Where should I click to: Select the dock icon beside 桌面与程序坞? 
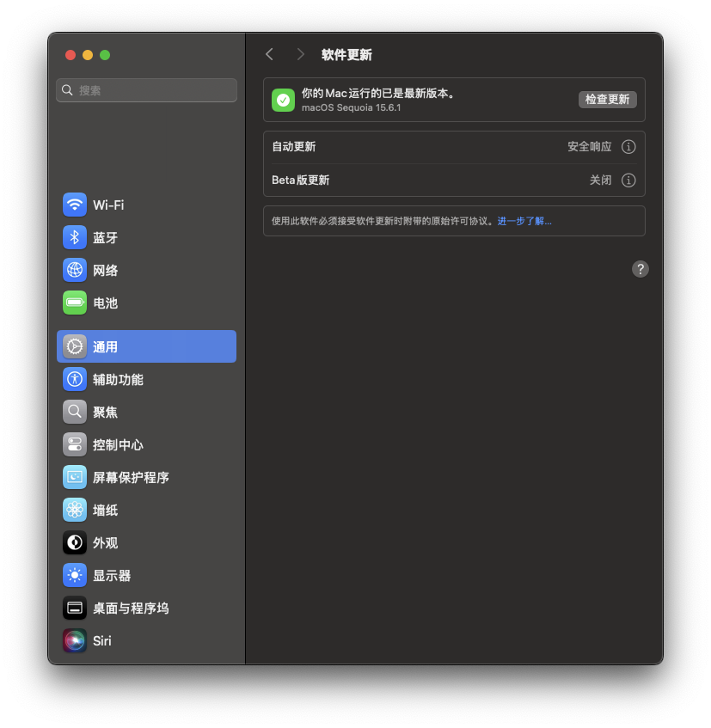tap(74, 609)
